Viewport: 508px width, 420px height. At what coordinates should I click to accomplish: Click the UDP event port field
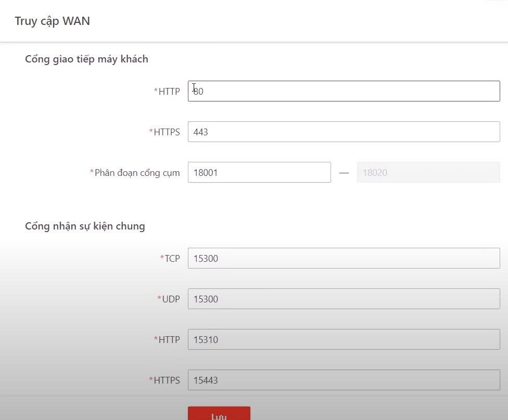pos(344,299)
